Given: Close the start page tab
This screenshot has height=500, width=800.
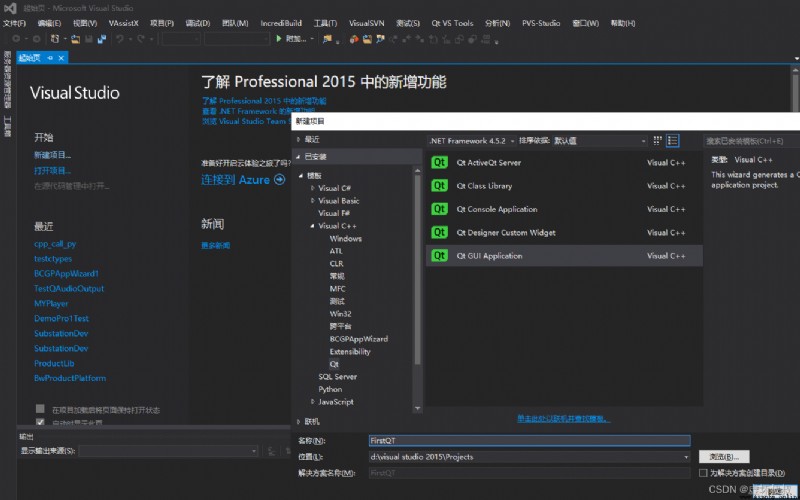Looking at the screenshot, I should pos(61,58).
